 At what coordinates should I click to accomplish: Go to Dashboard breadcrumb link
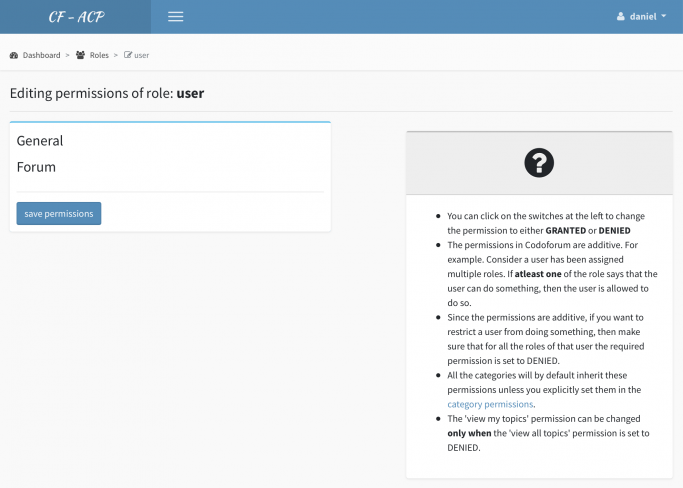[x=41, y=55]
